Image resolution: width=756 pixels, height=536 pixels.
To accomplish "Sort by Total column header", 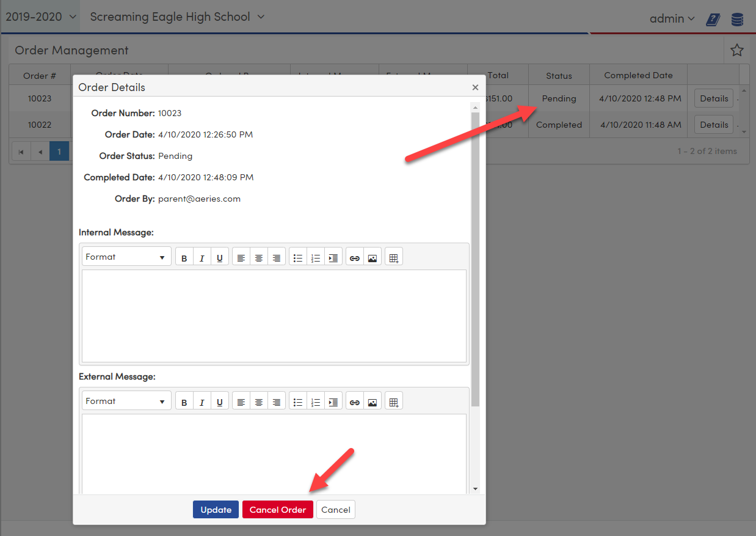I will [498, 76].
